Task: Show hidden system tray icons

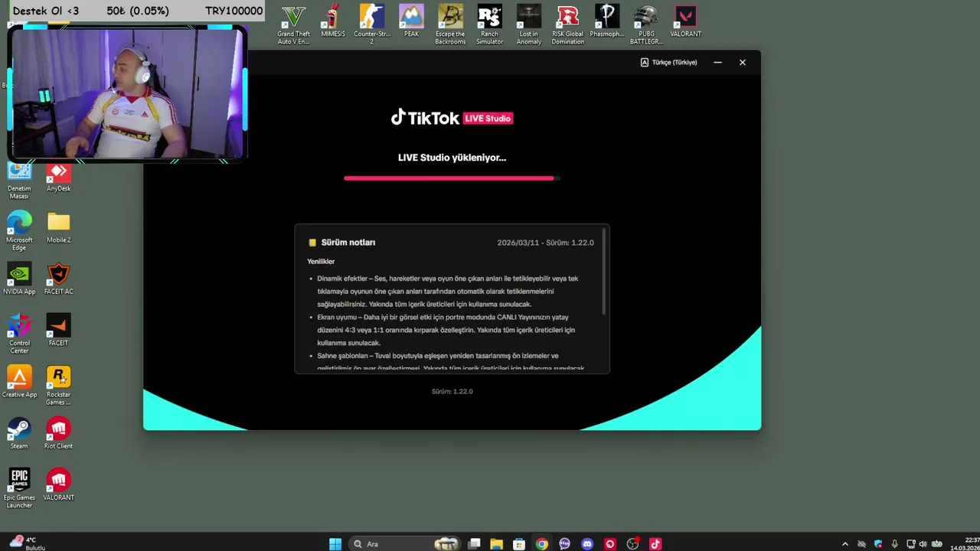Action: pyautogui.click(x=845, y=544)
